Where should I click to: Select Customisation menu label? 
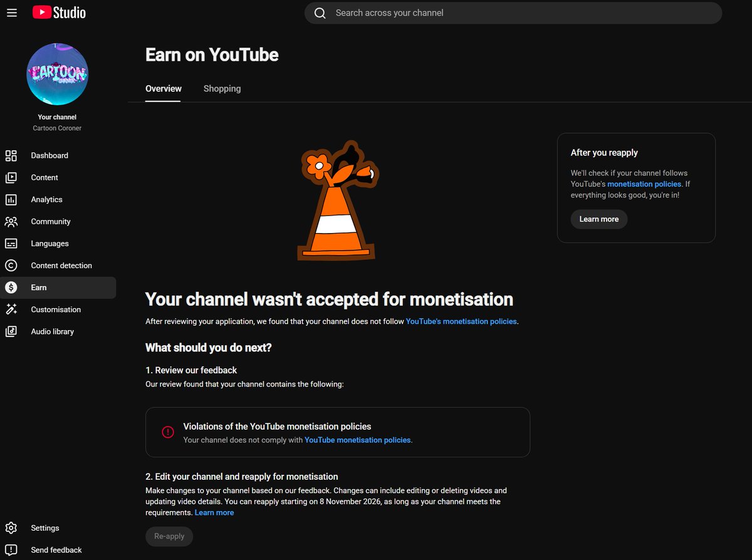56,309
